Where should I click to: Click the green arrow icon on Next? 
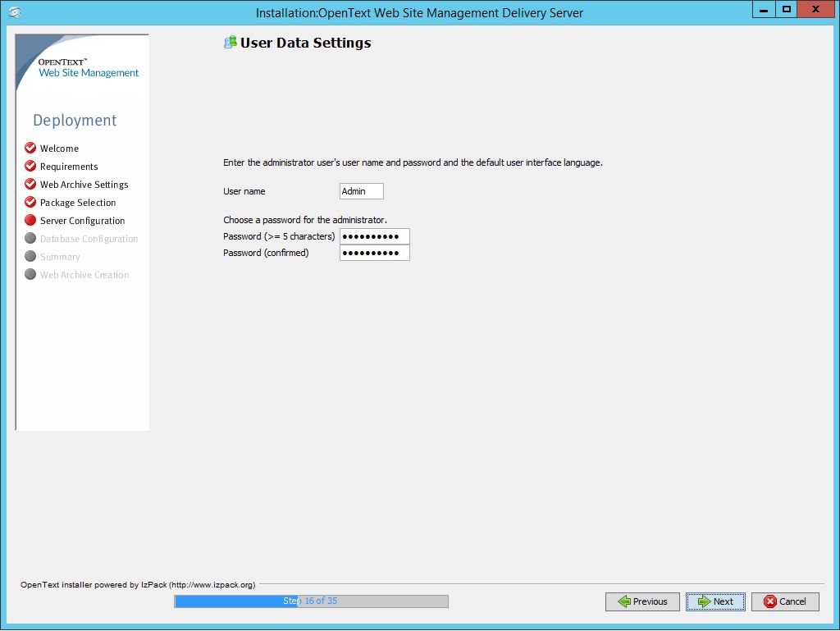coord(704,601)
